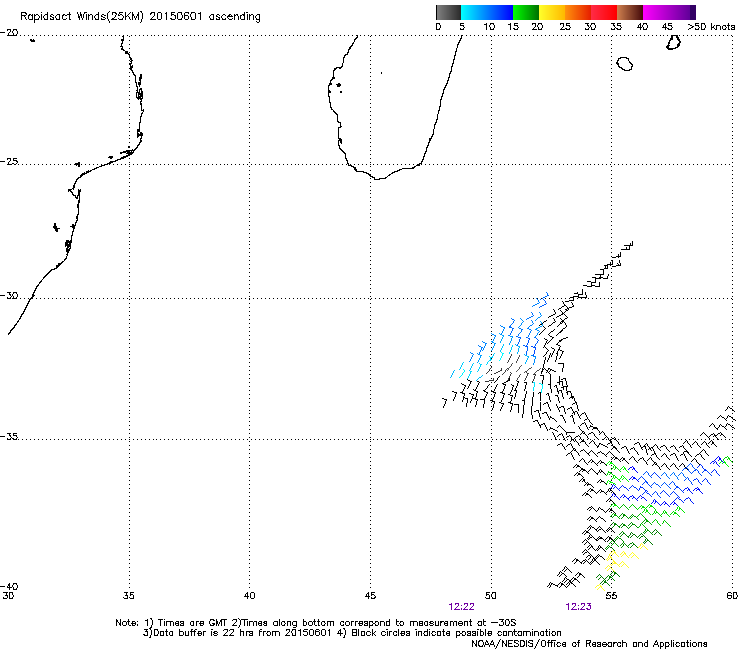Click the '-40' latitude axis label
Screen dimensions: 740x650
point(9,586)
